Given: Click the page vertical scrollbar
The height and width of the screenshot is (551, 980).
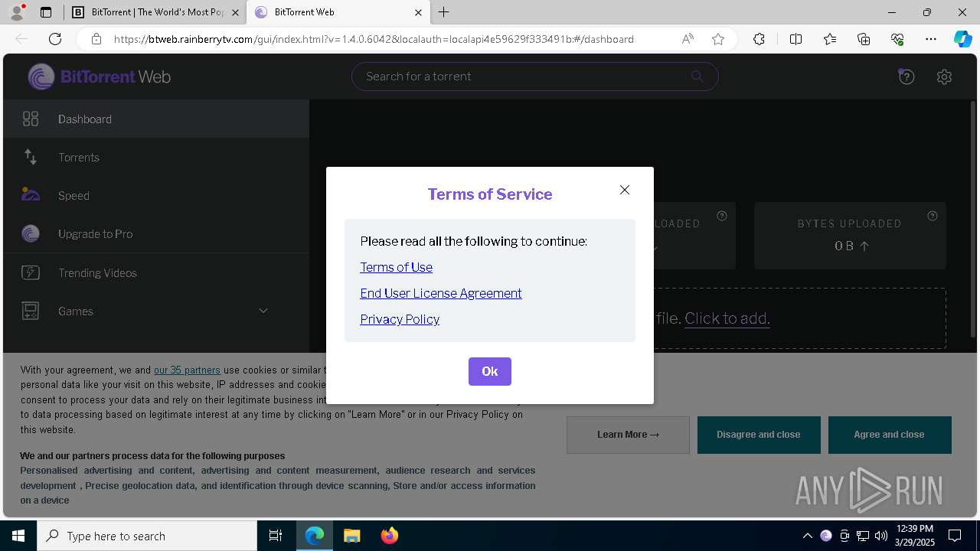Looking at the screenshot, I should coord(973,219).
